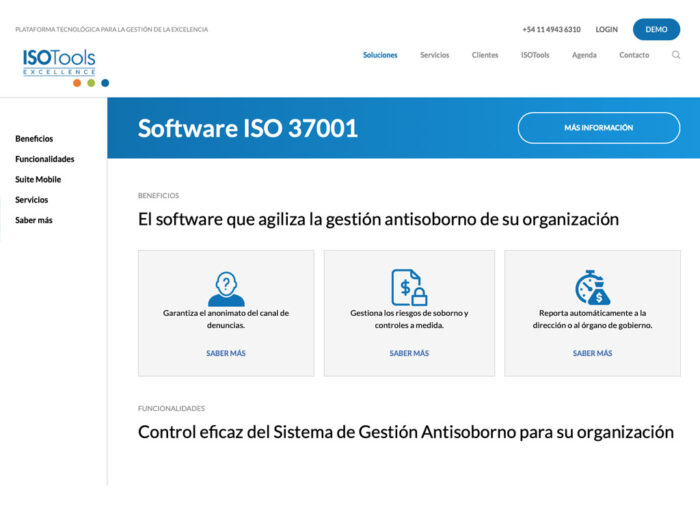Click SABER MÁS under Reporta automáticamente

click(x=592, y=353)
